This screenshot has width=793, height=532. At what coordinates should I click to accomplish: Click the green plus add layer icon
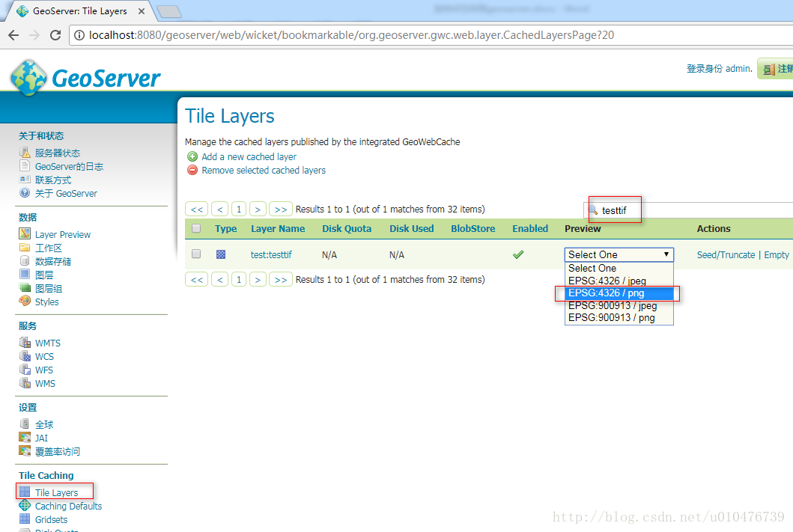192,156
